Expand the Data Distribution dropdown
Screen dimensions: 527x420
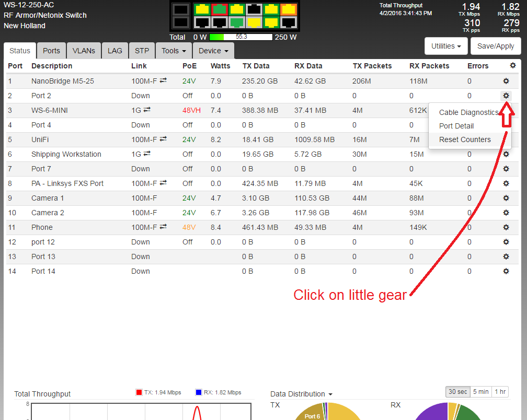(x=302, y=394)
